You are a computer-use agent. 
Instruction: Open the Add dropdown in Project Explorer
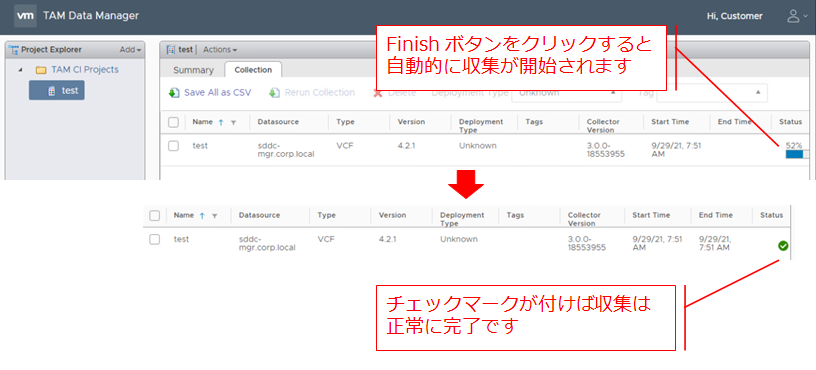tap(130, 50)
